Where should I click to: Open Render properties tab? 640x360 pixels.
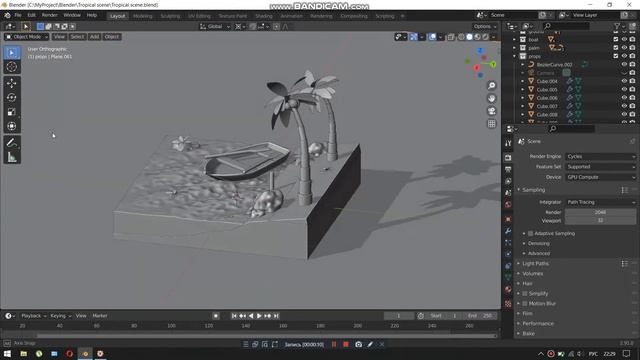(508, 158)
